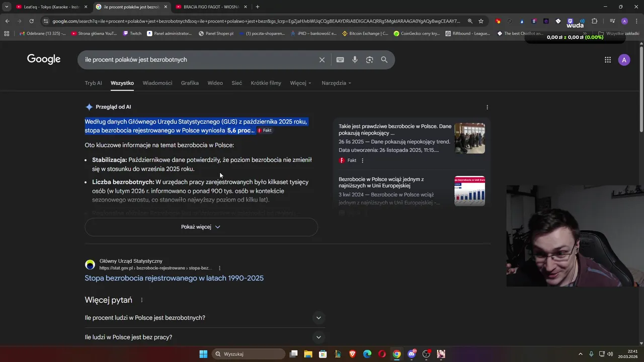Expand Więcej search filters dropdown
Screen dimensions: 644x362
coord(301,83)
